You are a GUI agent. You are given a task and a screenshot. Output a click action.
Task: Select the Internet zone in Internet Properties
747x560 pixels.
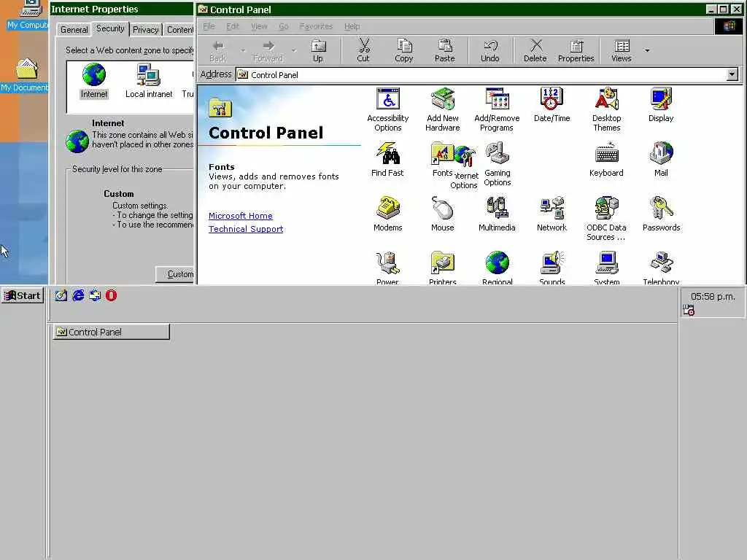point(94,81)
